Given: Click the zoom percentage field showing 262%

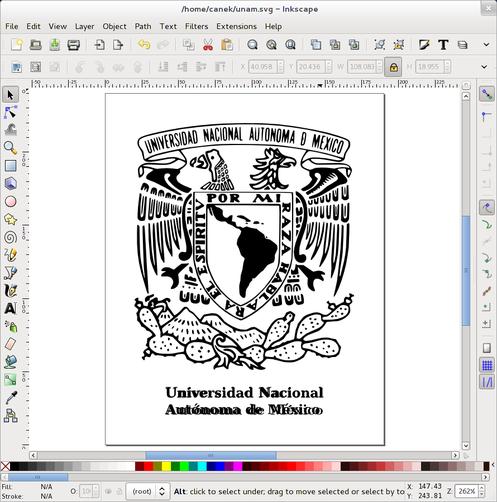Looking at the screenshot, I should 466,491.
